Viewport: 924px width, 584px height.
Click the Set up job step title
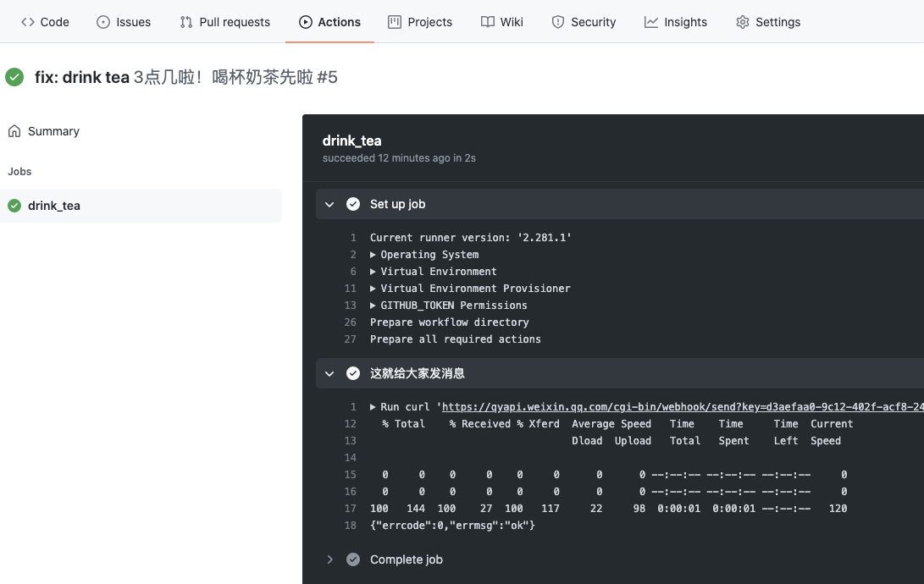point(398,204)
